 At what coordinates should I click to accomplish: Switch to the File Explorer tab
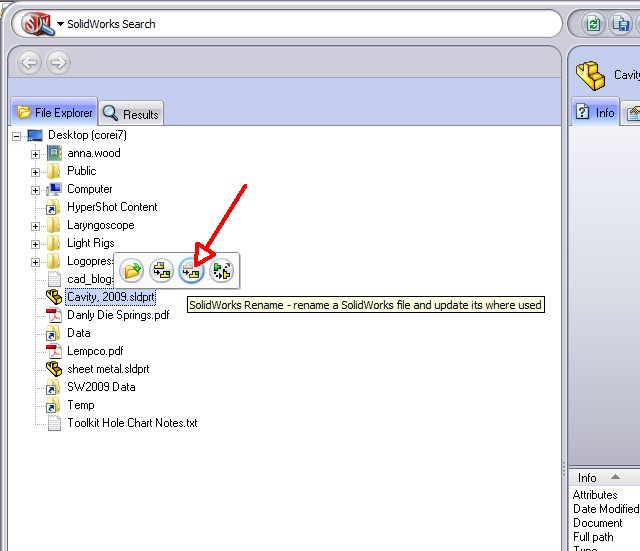(x=54, y=112)
